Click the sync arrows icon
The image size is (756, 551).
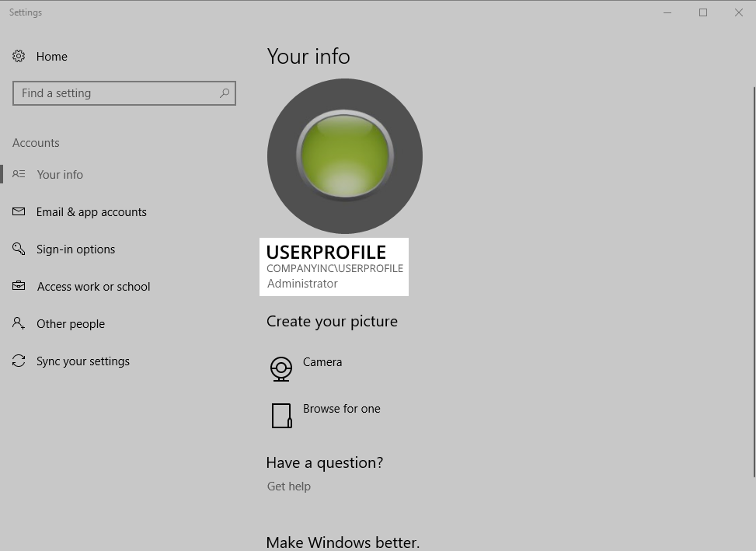(19, 361)
